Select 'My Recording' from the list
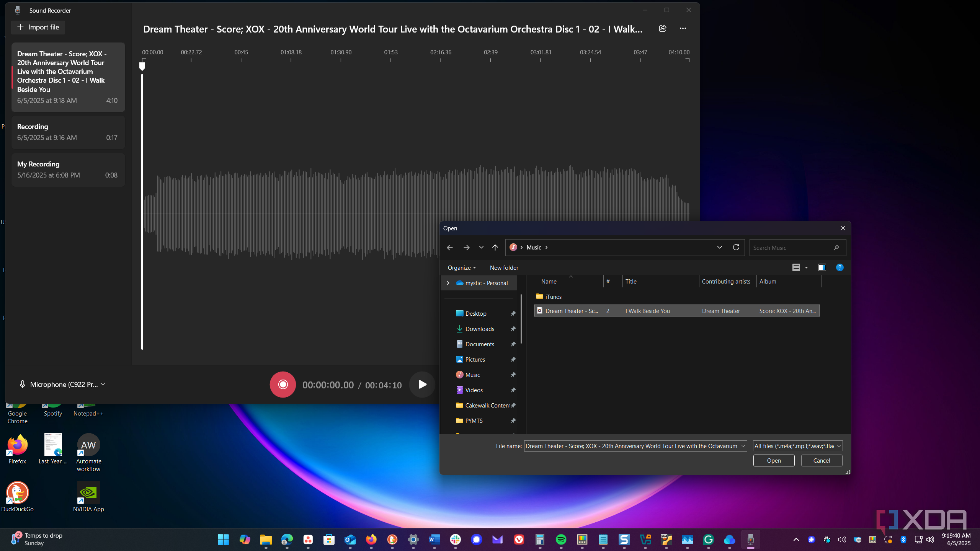980x551 pixels. (x=68, y=170)
